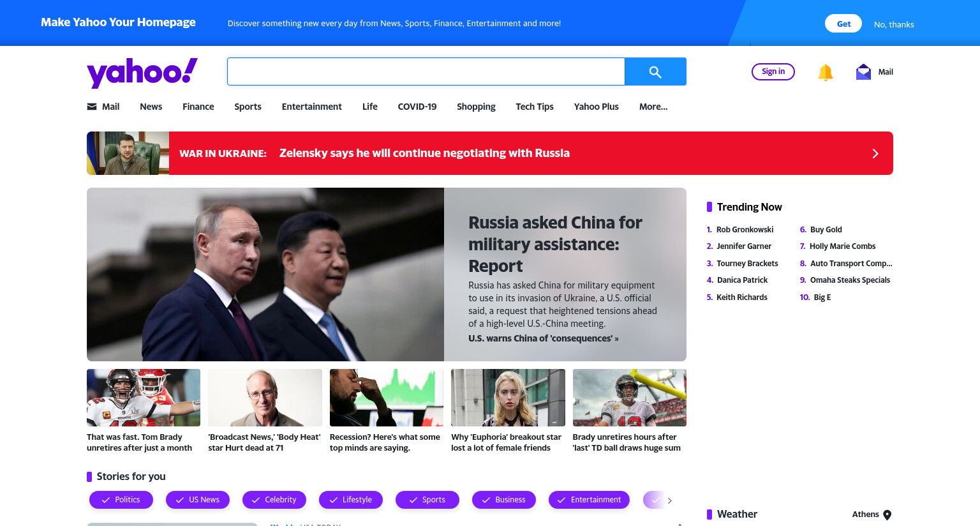Click the weather location pin icon
The image size is (980, 526).
[x=887, y=515]
